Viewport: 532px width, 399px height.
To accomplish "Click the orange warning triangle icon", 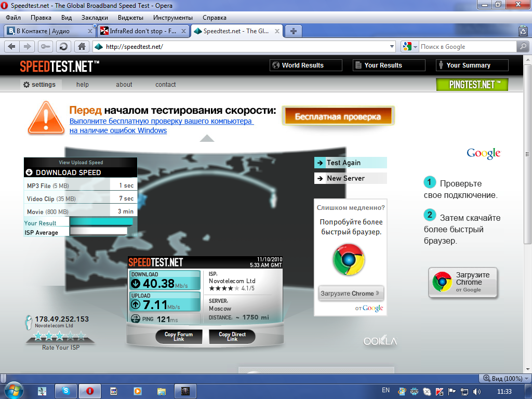I will click(46, 117).
